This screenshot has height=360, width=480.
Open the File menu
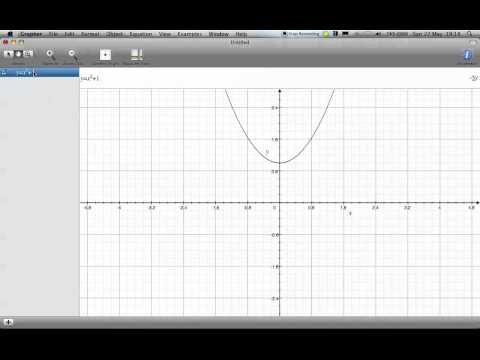click(x=53, y=34)
